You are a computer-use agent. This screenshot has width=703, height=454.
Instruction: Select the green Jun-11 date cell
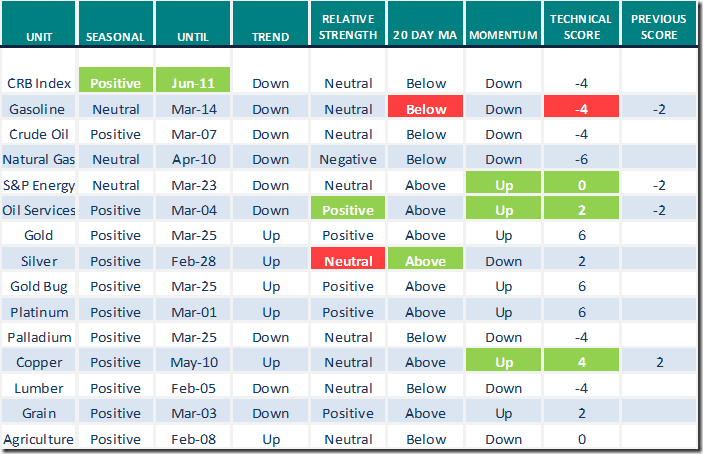(193, 83)
